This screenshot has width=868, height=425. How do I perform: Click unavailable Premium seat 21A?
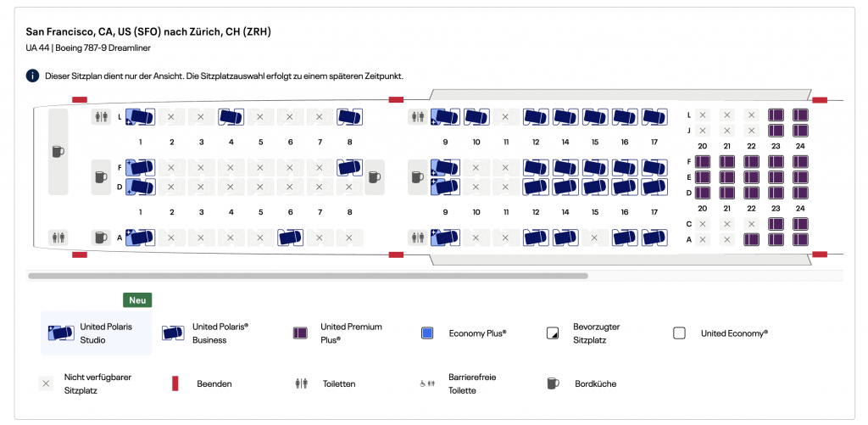click(726, 239)
